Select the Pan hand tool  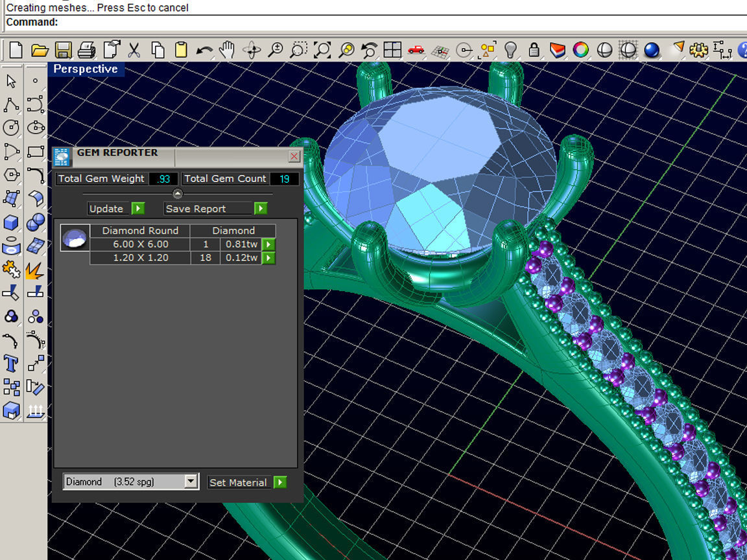click(228, 49)
